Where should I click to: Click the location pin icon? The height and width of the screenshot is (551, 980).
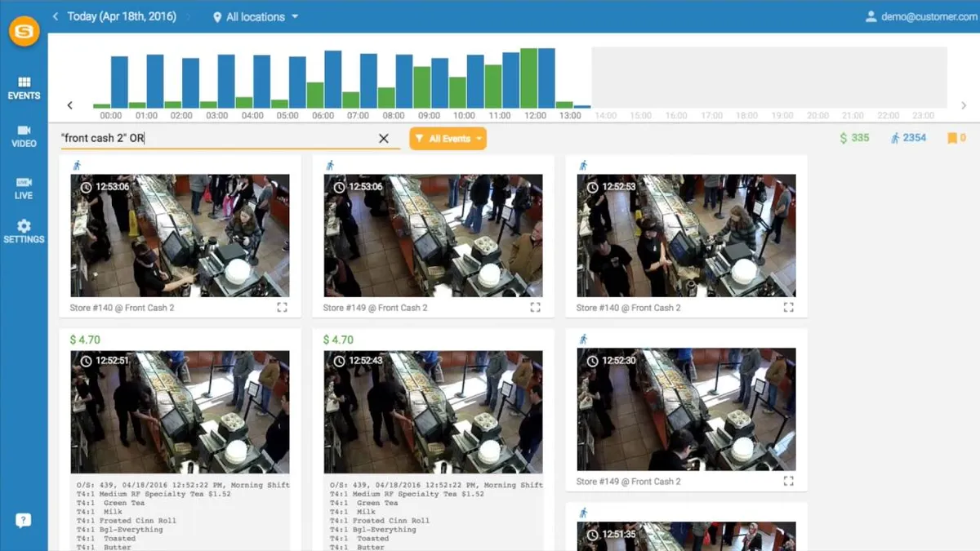(x=217, y=17)
